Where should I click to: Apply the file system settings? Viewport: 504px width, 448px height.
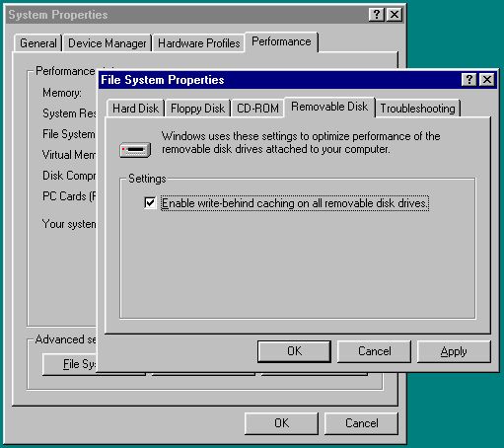454,351
